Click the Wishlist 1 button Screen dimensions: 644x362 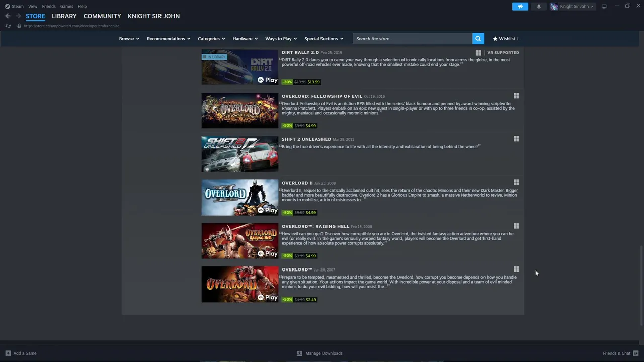click(506, 39)
